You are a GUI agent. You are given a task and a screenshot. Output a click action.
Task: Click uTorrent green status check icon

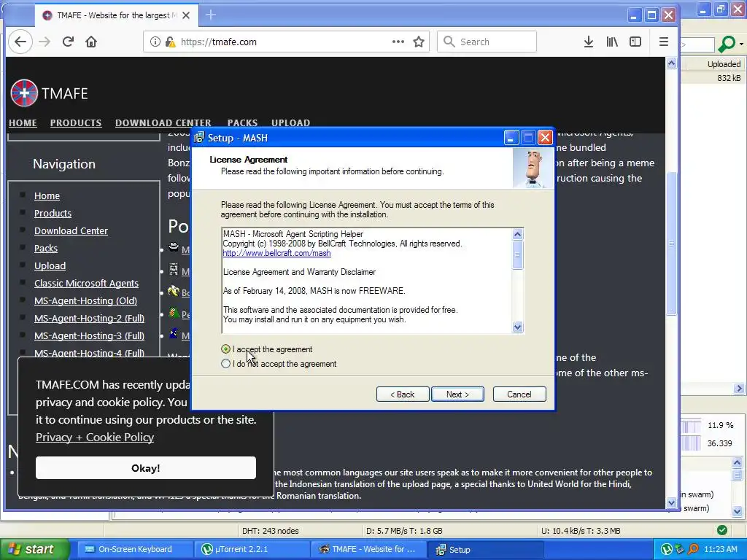(722, 530)
